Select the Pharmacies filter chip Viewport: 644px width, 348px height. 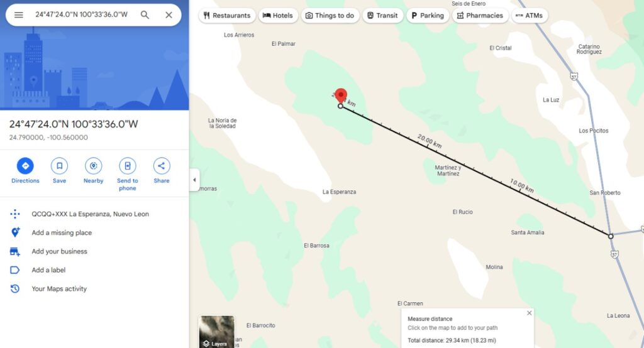pyautogui.click(x=480, y=16)
